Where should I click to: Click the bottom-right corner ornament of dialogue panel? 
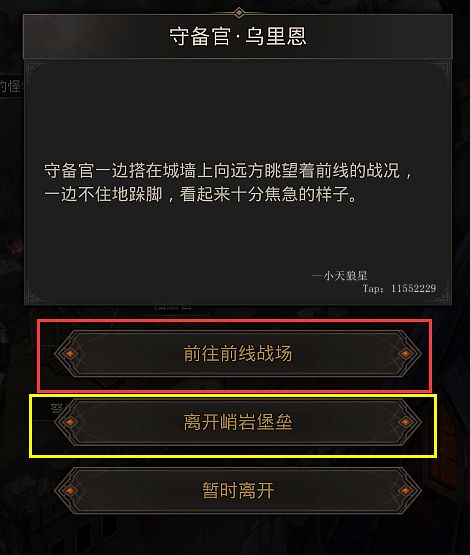pyautogui.click(x=442, y=294)
